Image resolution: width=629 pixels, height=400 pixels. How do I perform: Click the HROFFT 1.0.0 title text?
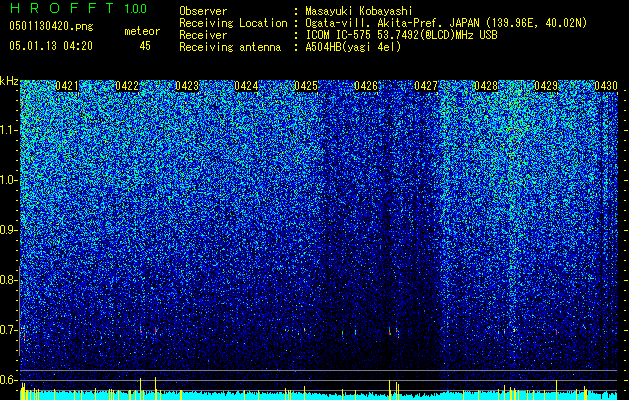78,8
